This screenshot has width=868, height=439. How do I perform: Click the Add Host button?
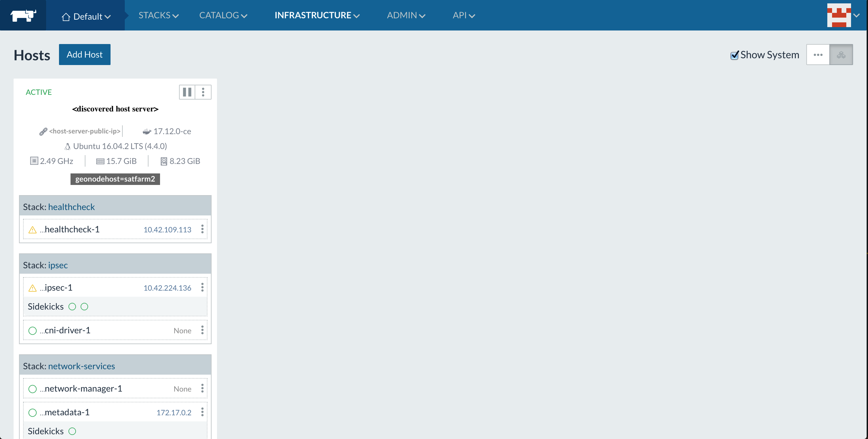pos(85,55)
